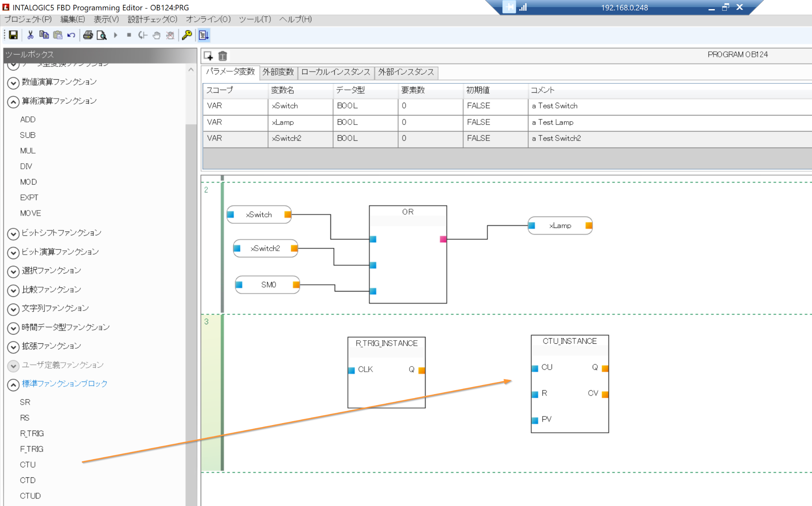Viewport: 812px width, 506px height.
Task: Click the Print icon in toolbar
Action: pos(88,35)
